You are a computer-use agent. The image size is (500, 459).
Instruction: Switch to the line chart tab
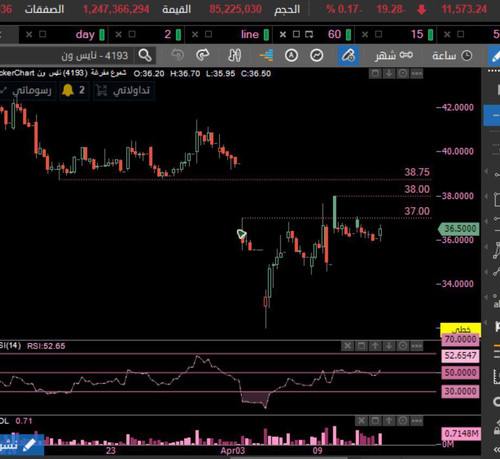(x=250, y=34)
